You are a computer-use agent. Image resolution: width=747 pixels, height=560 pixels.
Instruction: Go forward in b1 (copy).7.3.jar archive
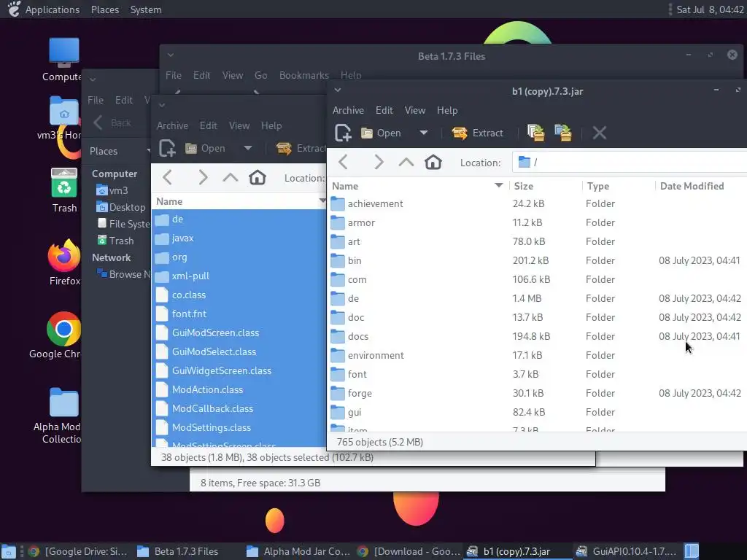379,163
